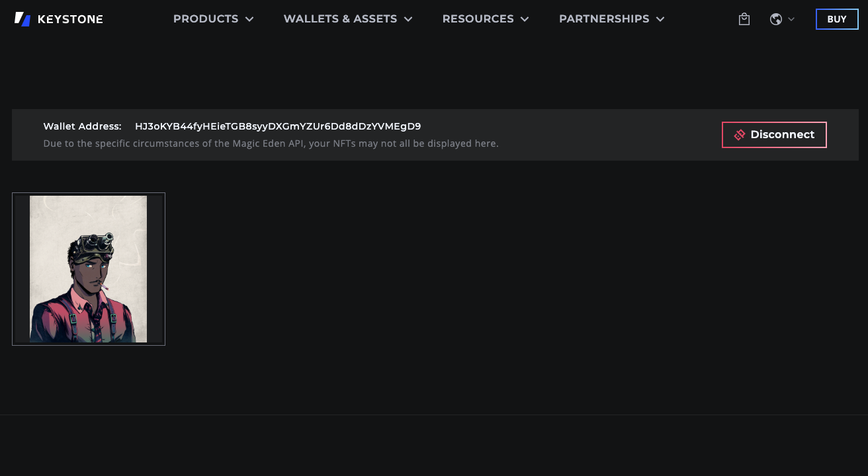This screenshot has width=868, height=476.
Task: Open the RESOURCES menu
Action: tap(478, 19)
